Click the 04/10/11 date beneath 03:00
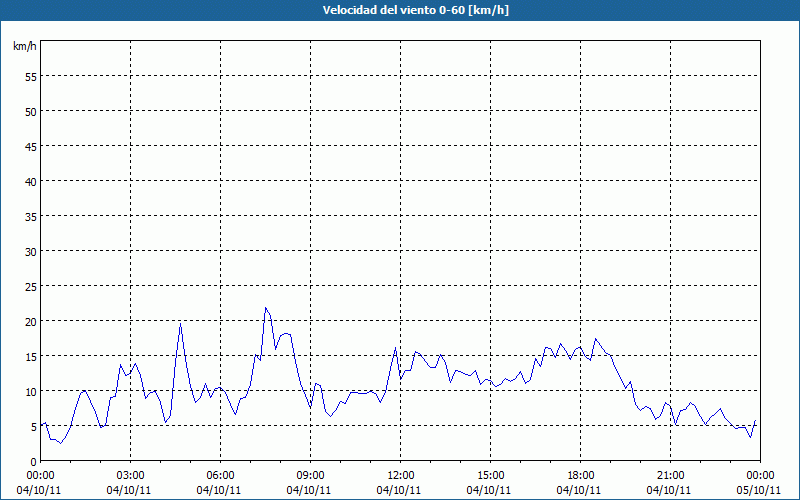This screenshot has width=800, height=500. pyautogui.click(x=129, y=490)
